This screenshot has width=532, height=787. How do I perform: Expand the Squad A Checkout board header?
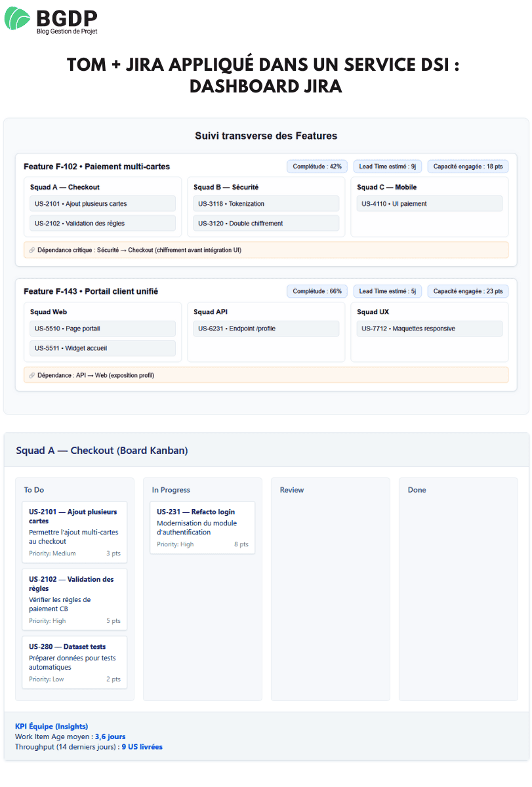click(102, 451)
